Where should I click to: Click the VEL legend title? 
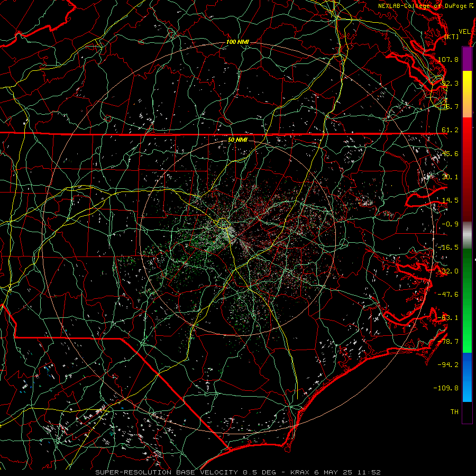[465, 32]
